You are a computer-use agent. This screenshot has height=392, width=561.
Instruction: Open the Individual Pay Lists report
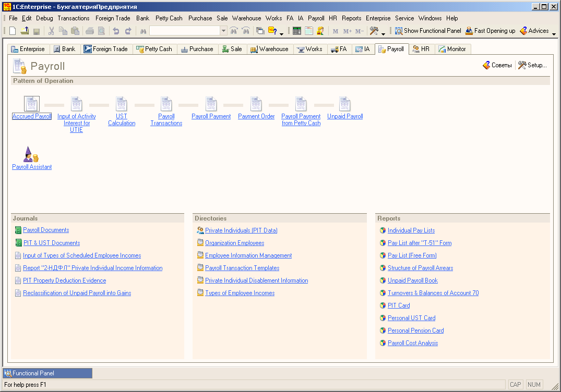(x=411, y=230)
